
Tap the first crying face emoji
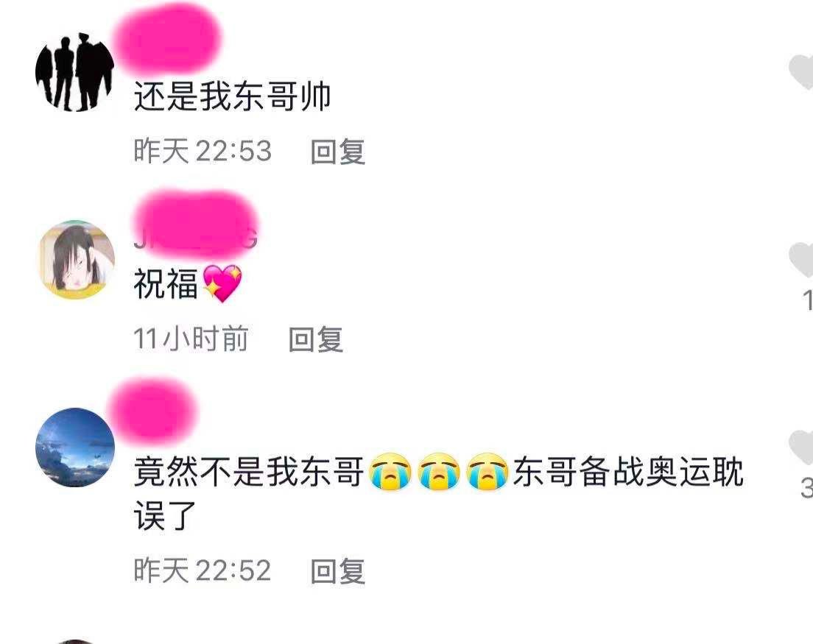click(390, 472)
